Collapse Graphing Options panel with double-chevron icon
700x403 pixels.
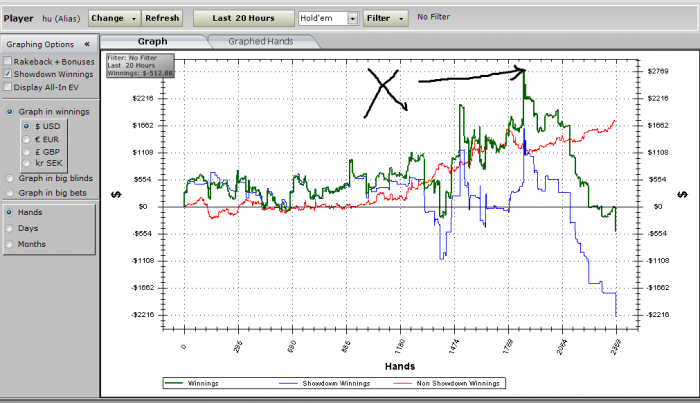coord(87,44)
